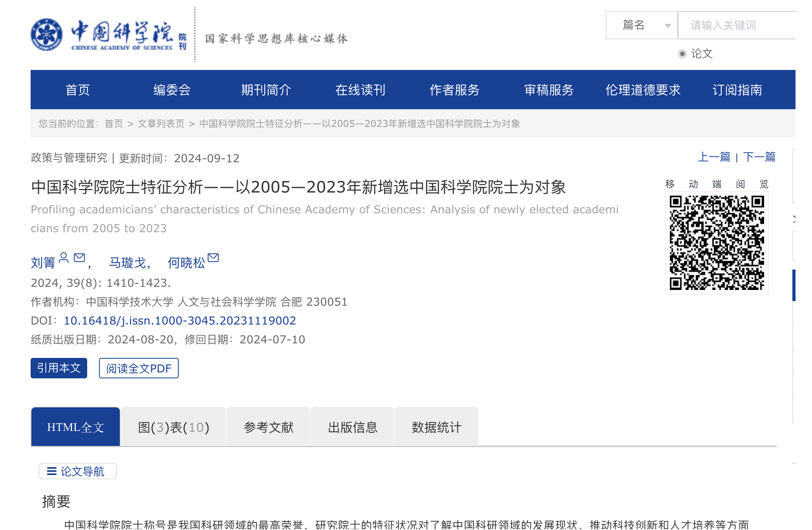812x530 pixels.
Task: Select the 论文 radio button
Action: [682, 54]
